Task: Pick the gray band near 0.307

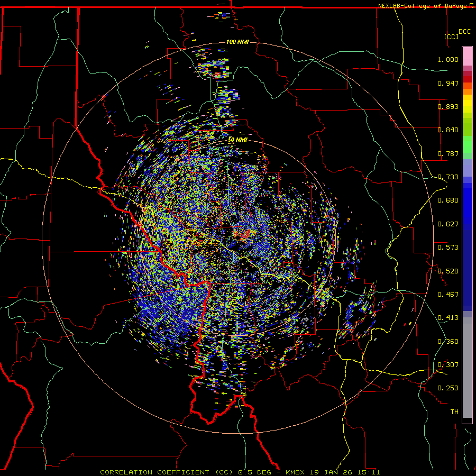Action: tap(467, 368)
